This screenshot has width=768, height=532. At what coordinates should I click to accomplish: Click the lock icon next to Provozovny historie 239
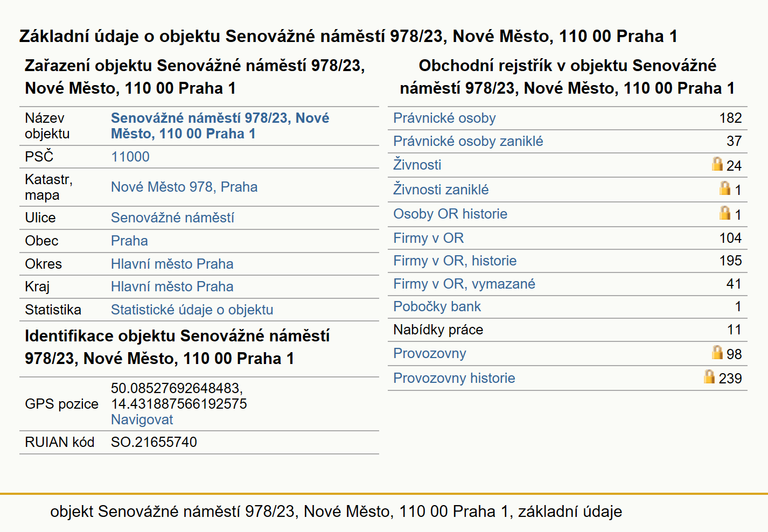[709, 376]
